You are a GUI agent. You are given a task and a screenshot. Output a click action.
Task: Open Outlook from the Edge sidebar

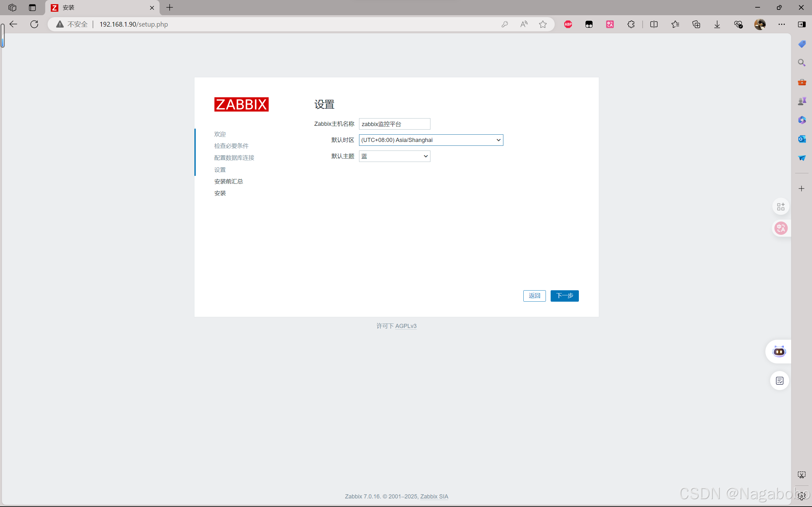802,139
